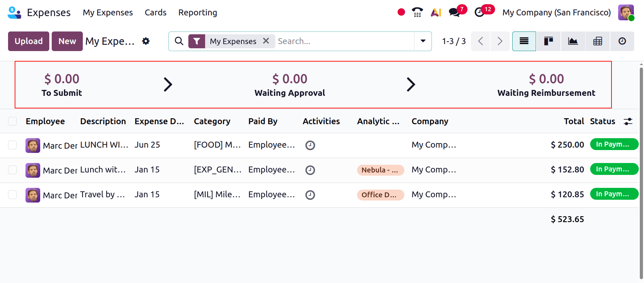Click the 1-3 / 3 pager counter
Screen dimensions: 644x283
coord(454,41)
